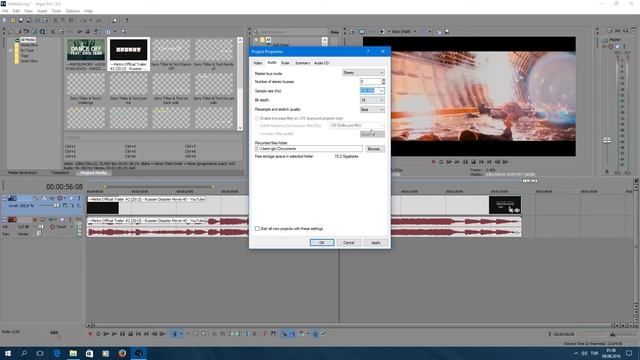Screen dimensions: 640x360
Task: Click the audio track Pan slider handle
Action: (39, 234)
